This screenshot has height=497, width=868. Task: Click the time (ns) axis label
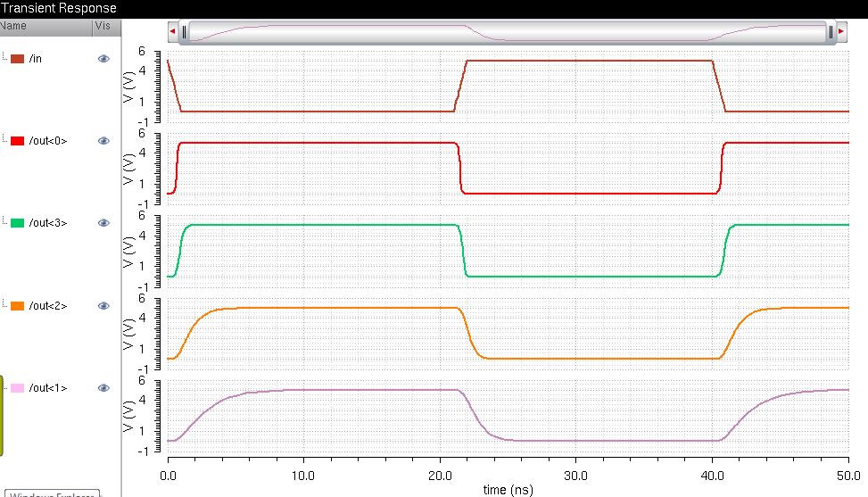(x=508, y=490)
